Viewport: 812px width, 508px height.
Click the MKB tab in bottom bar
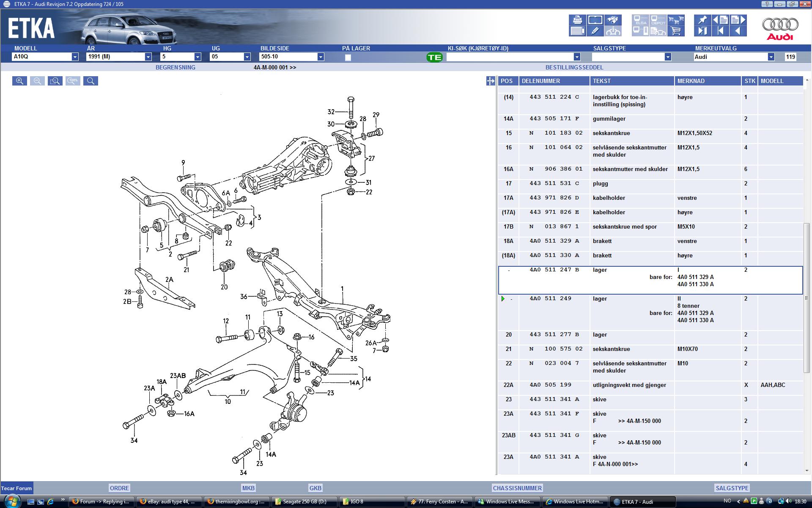click(248, 488)
